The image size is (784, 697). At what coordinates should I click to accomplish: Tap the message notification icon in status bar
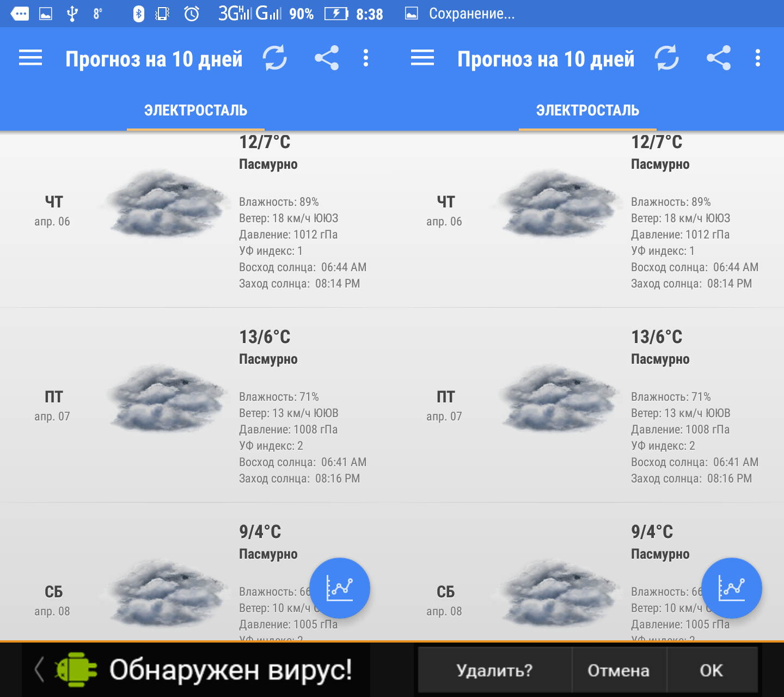(x=20, y=14)
